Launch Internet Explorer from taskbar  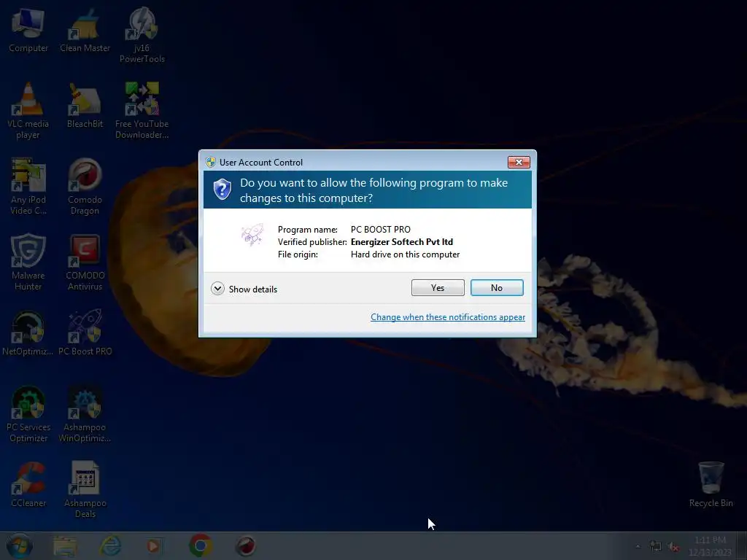110,546
